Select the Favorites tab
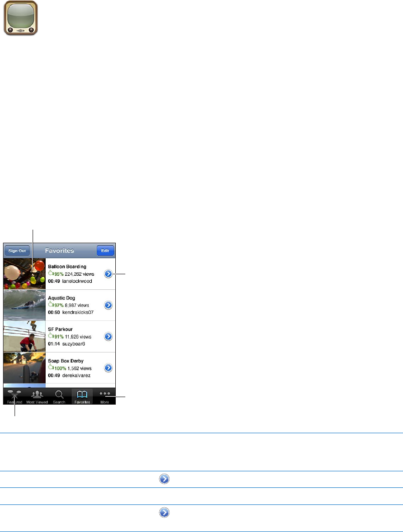The image size is (403, 532). coord(82,397)
